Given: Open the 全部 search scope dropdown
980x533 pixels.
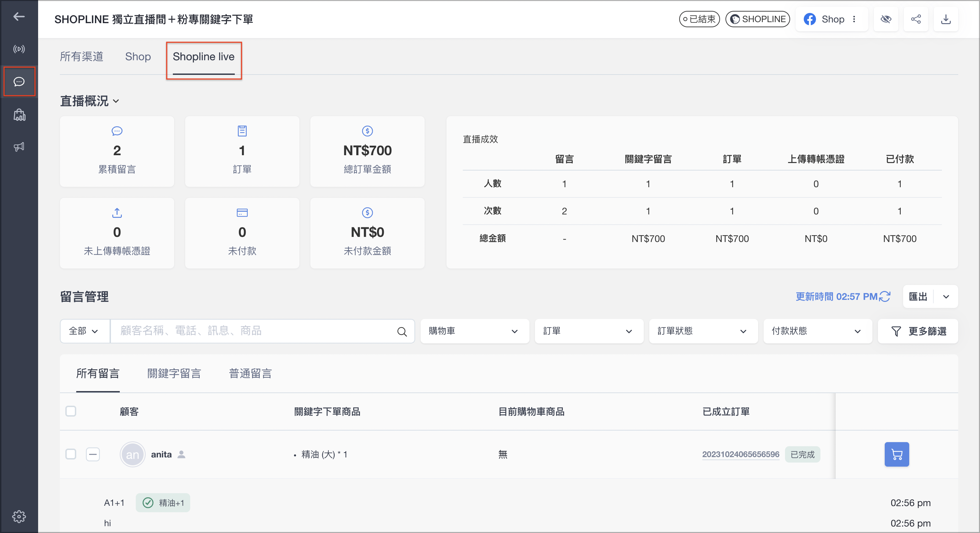Looking at the screenshot, I should coord(84,331).
